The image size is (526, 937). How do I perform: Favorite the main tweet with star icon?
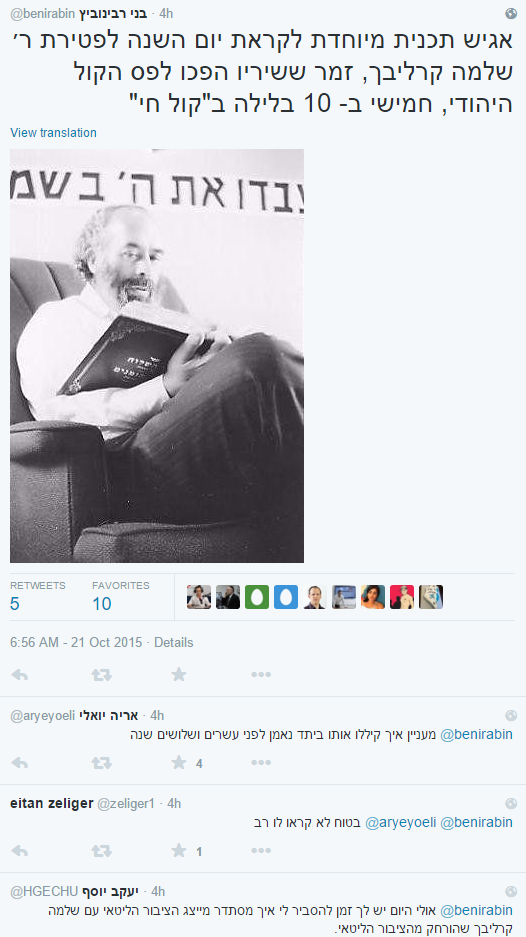tap(179, 675)
